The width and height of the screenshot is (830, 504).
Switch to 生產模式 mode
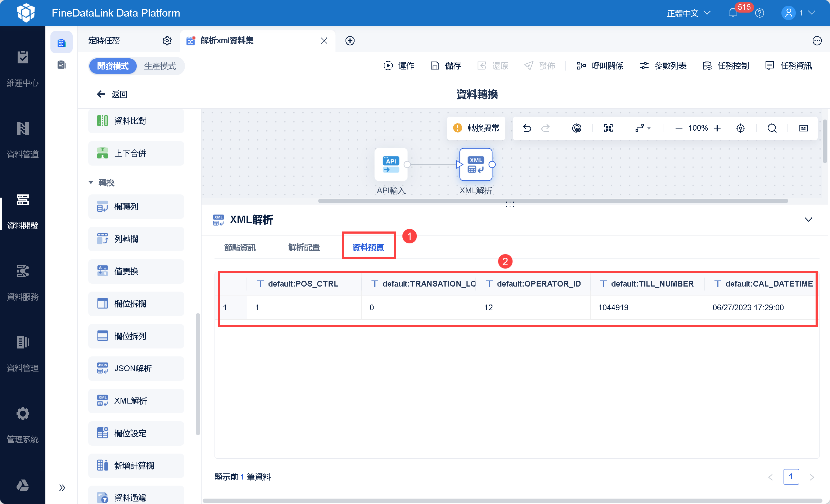point(160,66)
